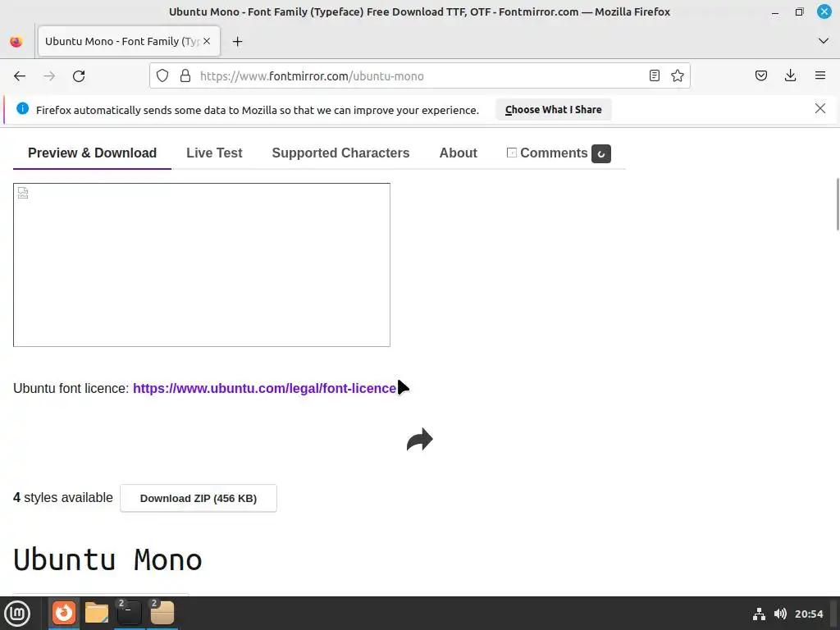Click the Firefox logo beside the tabs
Viewport: 840px width, 630px height.
[x=16, y=41]
